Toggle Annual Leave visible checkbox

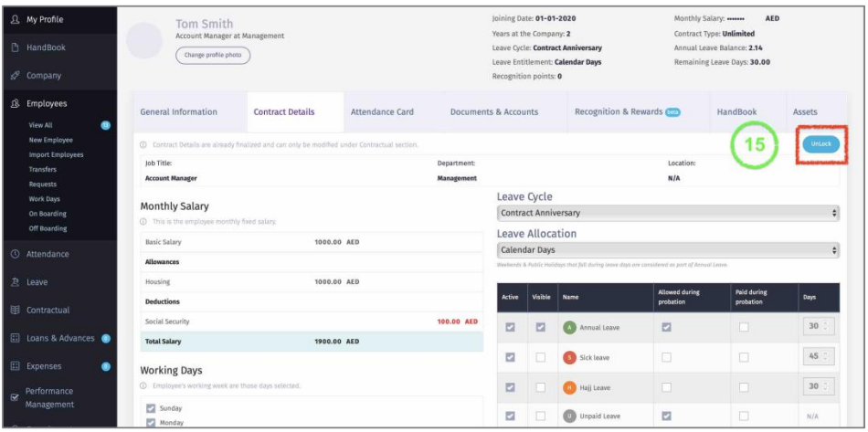click(540, 327)
